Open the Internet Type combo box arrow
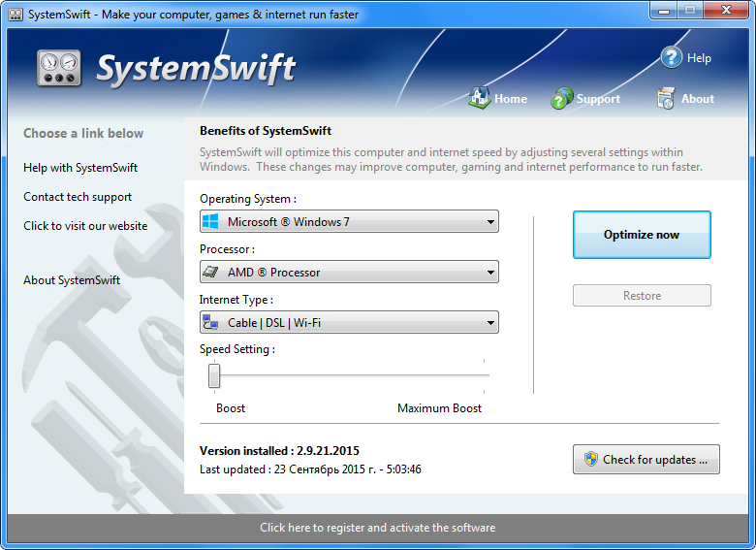The width and height of the screenshot is (756, 550). (x=490, y=322)
